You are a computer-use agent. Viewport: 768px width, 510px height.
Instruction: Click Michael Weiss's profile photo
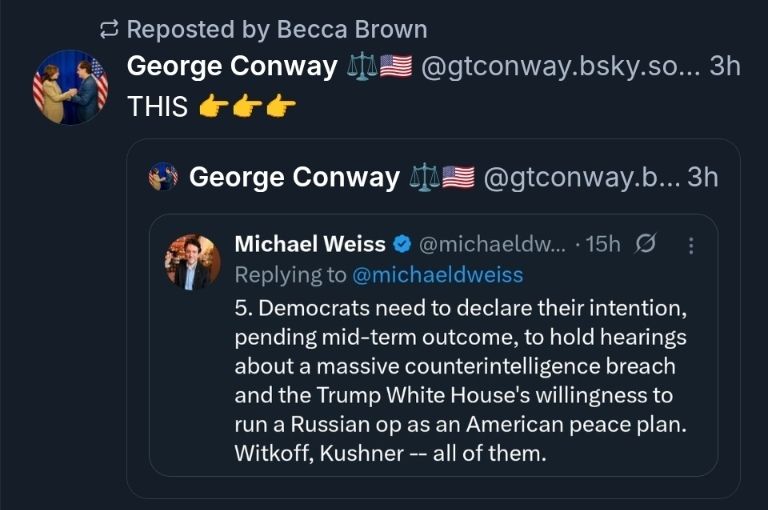click(192, 262)
